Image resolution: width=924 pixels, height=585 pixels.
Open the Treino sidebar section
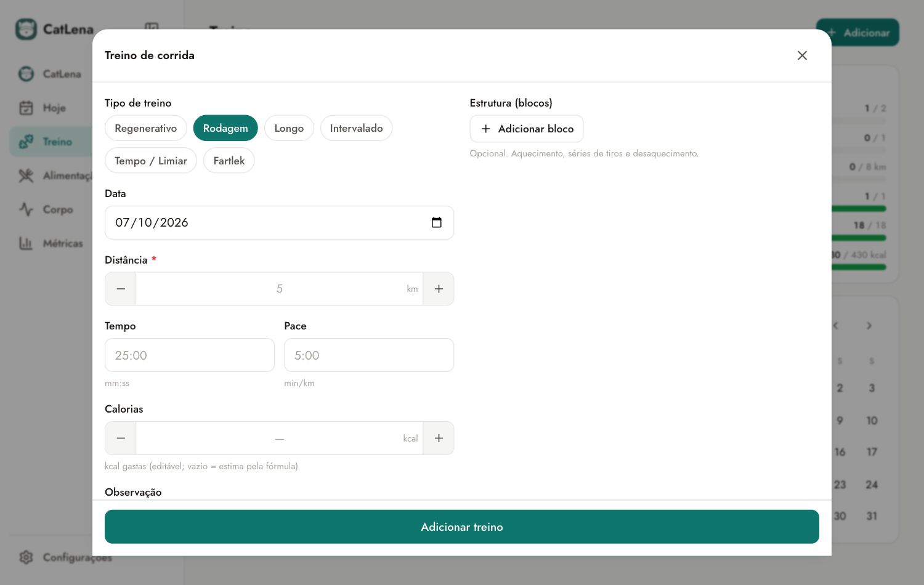click(x=50, y=142)
